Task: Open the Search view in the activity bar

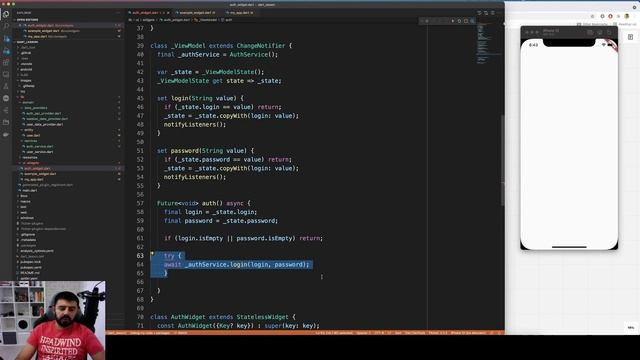Action: pos(6,26)
